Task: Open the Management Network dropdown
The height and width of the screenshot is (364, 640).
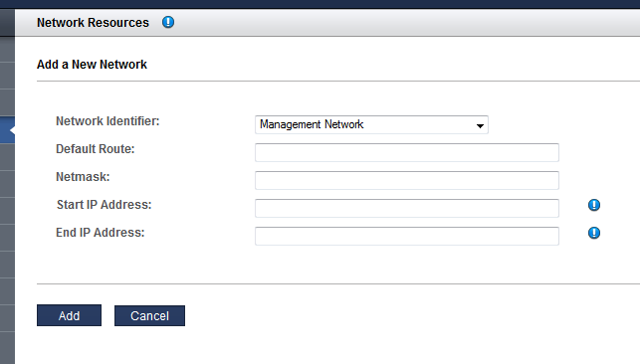Action: point(371,124)
